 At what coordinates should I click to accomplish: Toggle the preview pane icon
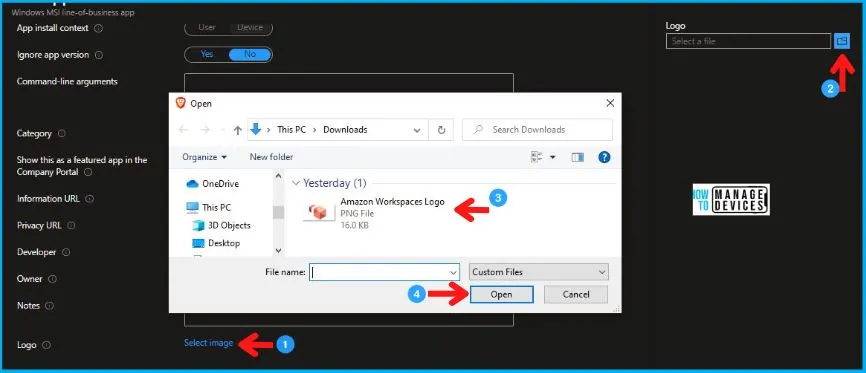coord(578,157)
